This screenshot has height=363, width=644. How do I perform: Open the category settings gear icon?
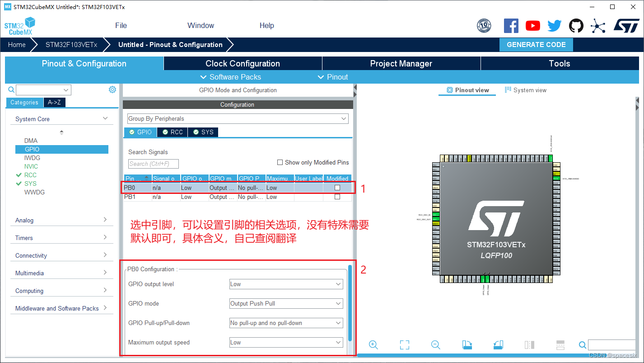[x=112, y=90]
